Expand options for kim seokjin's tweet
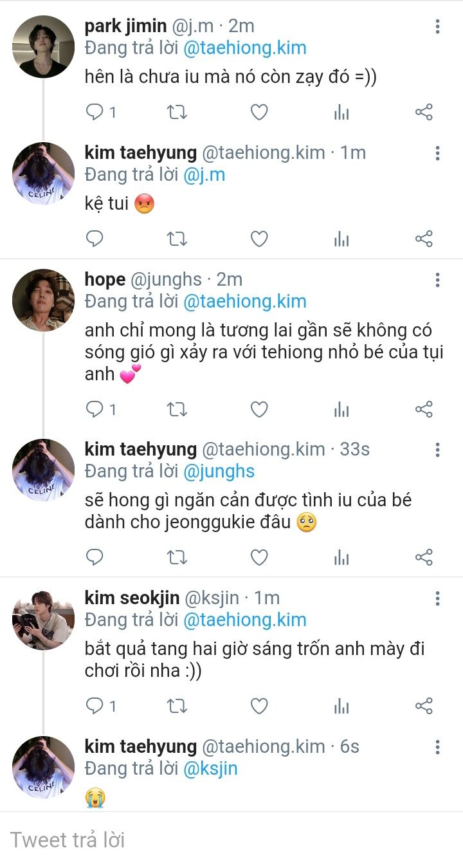Screen dimensions: 463x868 pos(437,598)
